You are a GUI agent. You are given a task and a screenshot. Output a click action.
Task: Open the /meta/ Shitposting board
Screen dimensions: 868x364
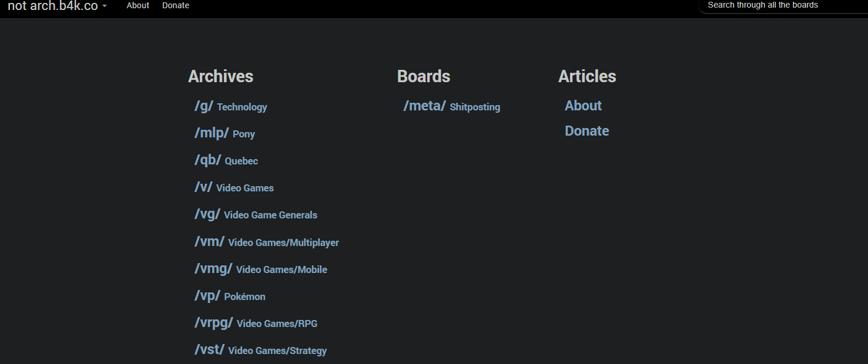(451, 106)
